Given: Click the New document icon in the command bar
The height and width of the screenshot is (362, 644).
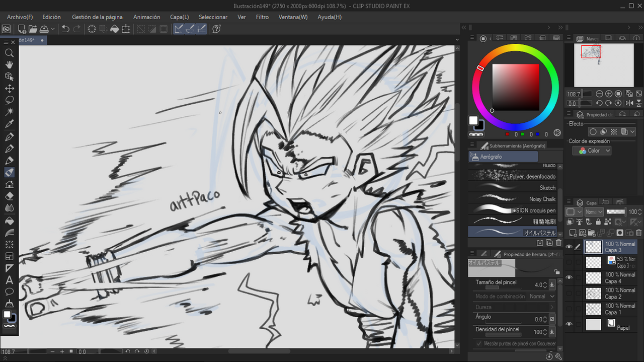Looking at the screenshot, I should coord(22,29).
